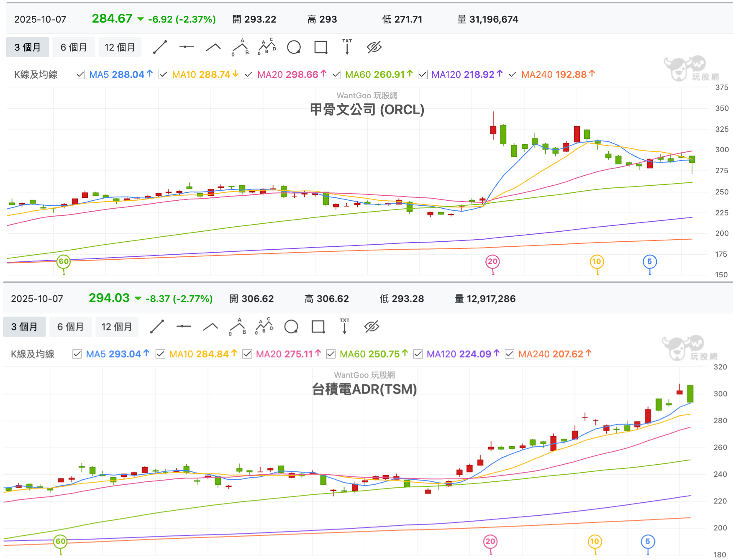Uncheck MA240 207.62 in TSM chart

510,354
